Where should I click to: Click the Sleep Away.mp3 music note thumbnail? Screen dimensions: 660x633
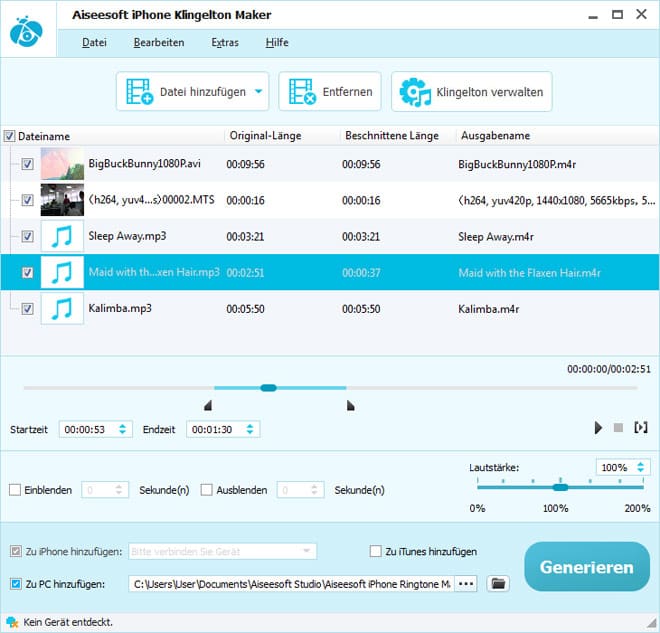pyautogui.click(x=61, y=237)
